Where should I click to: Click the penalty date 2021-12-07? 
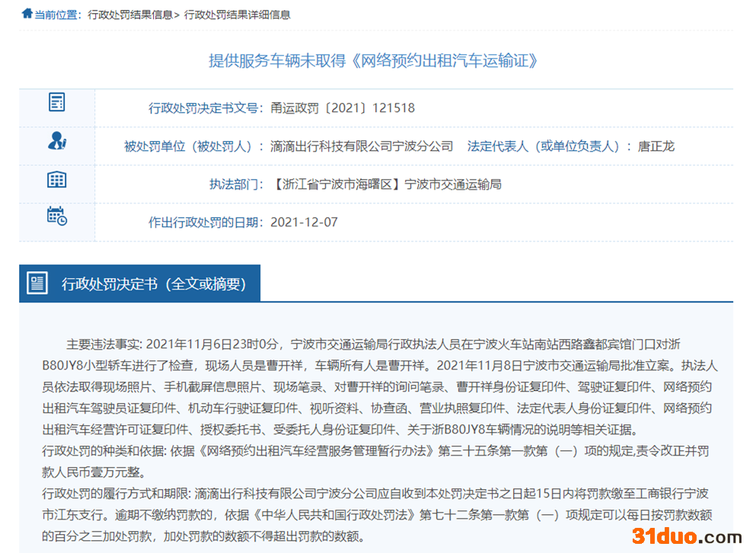pos(304,222)
